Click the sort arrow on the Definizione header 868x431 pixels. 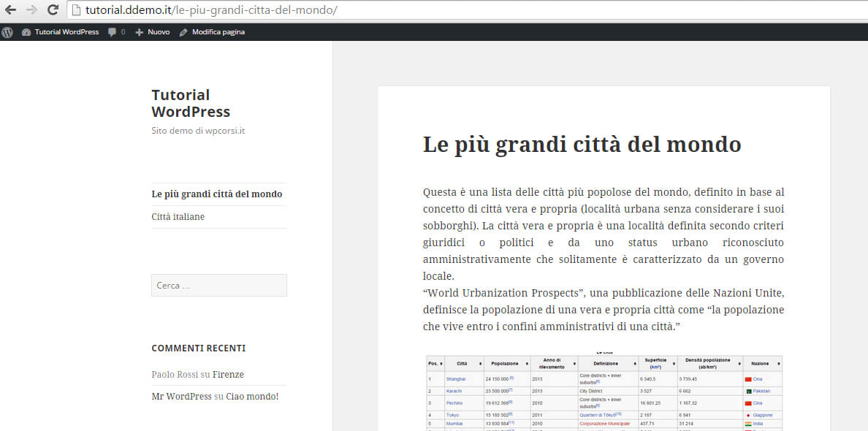click(x=636, y=363)
